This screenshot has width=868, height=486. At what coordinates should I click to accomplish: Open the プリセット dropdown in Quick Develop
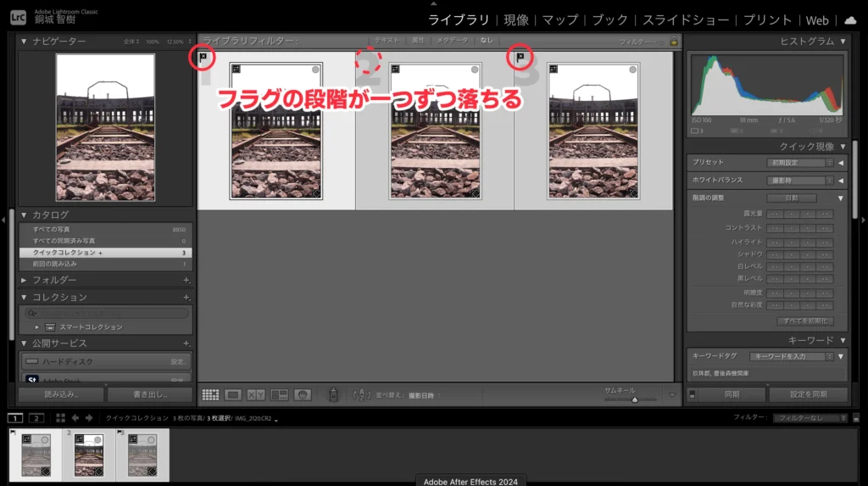pos(800,162)
